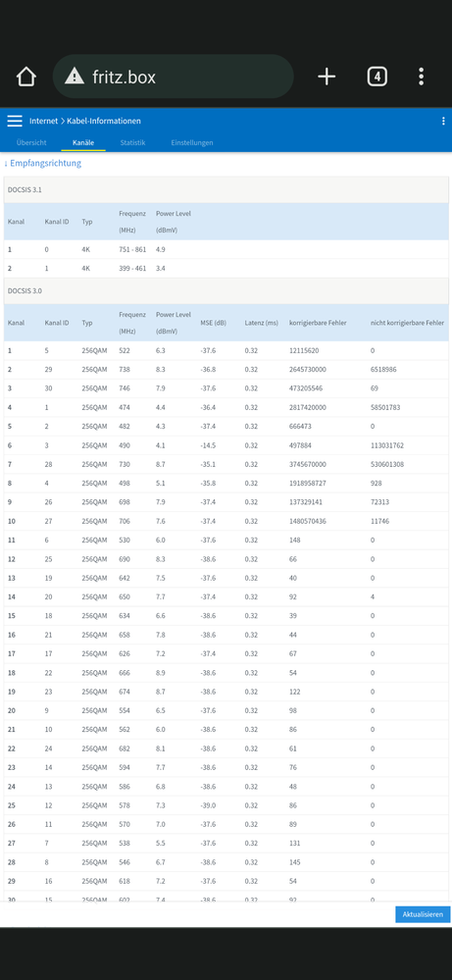The height and width of the screenshot is (980, 452).
Task: Select correctable errors value 497884
Action: point(301,445)
